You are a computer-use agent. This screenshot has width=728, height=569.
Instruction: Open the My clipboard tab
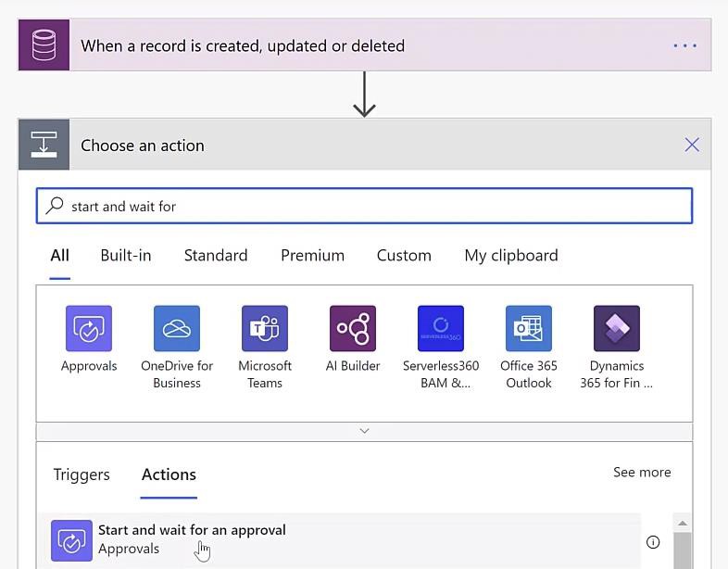coord(511,256)
